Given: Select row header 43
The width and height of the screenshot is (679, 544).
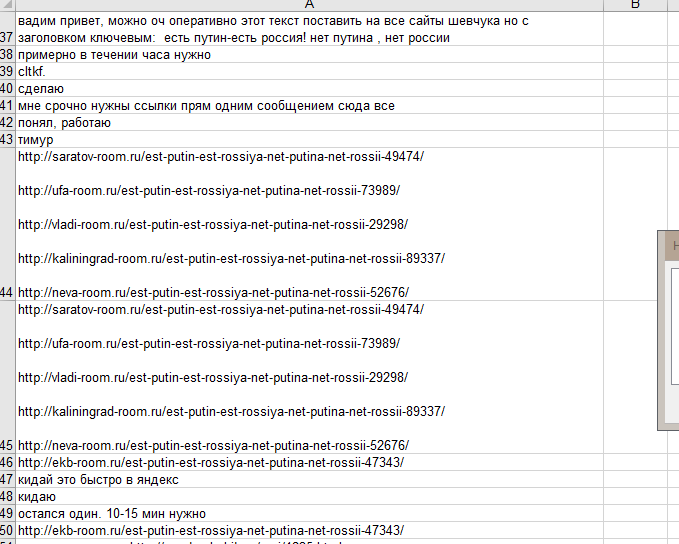Looking at the screenshot, I should (x=7, y=139).
